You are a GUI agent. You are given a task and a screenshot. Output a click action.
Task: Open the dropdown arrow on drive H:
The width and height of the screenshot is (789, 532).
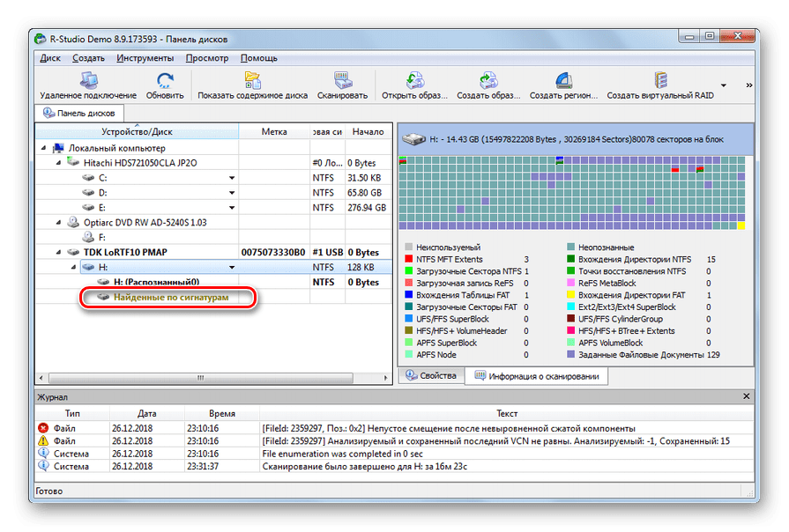pyautogui.click(x=232, y=267)
